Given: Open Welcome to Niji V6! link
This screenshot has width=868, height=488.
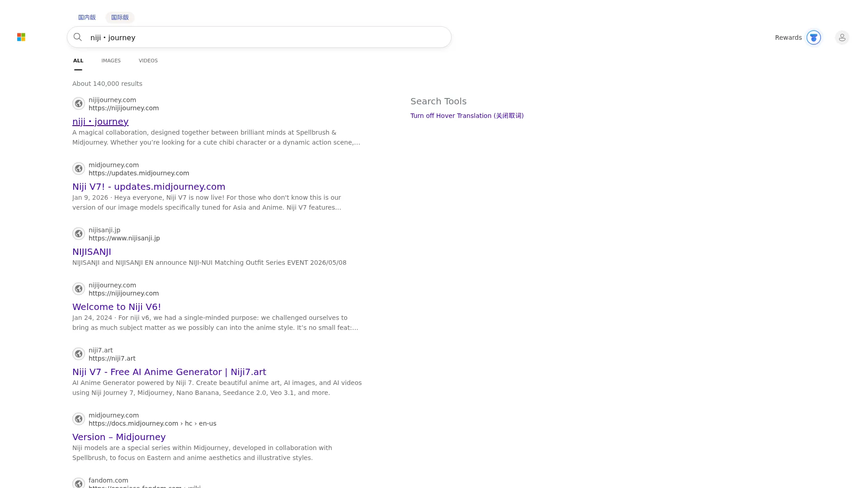Looking at the screenshot, I should (117, 307).
